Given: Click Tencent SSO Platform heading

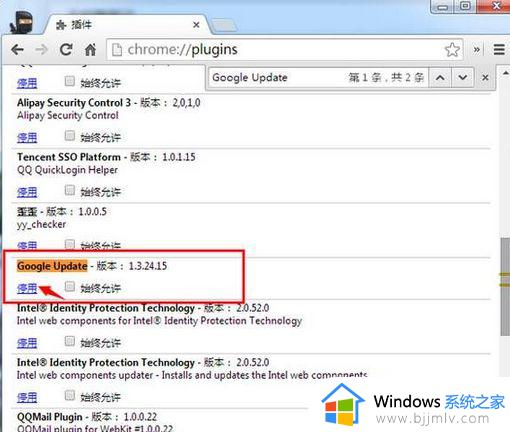Looking at the screenshot, I should click(69, 157).
